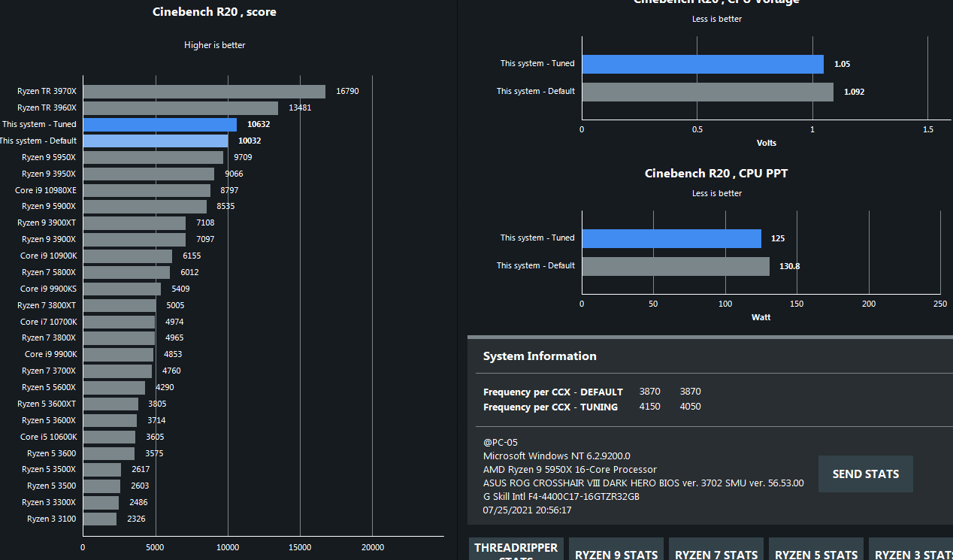Click the Tuned CPU PPT bar
Image resolution: width=953 pixels, height=560 pixels.
(671, 238)
